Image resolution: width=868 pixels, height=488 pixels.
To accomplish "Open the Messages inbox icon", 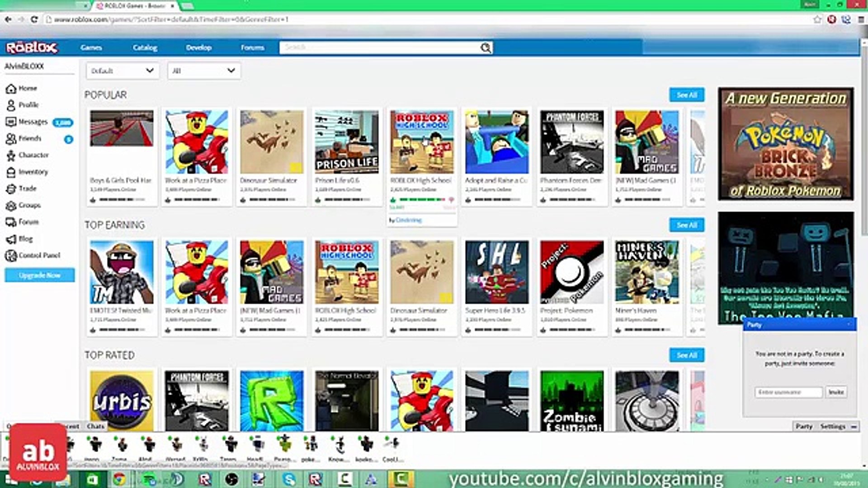I will 11,122.
